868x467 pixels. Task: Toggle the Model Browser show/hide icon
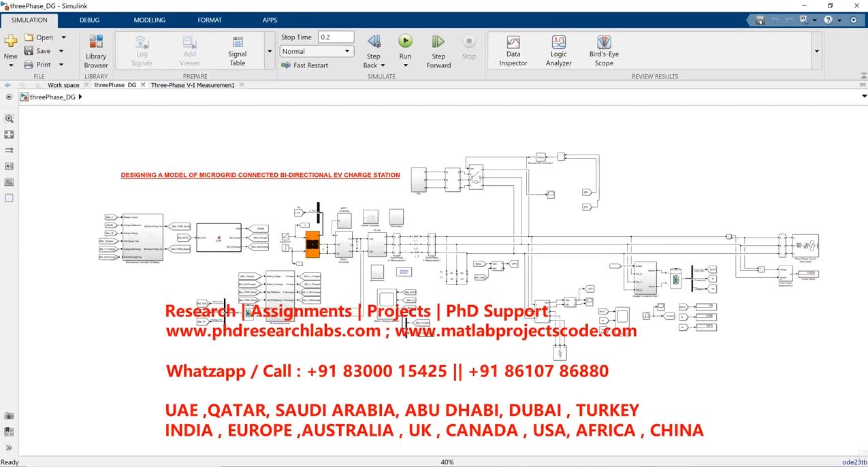pos(9,97)
